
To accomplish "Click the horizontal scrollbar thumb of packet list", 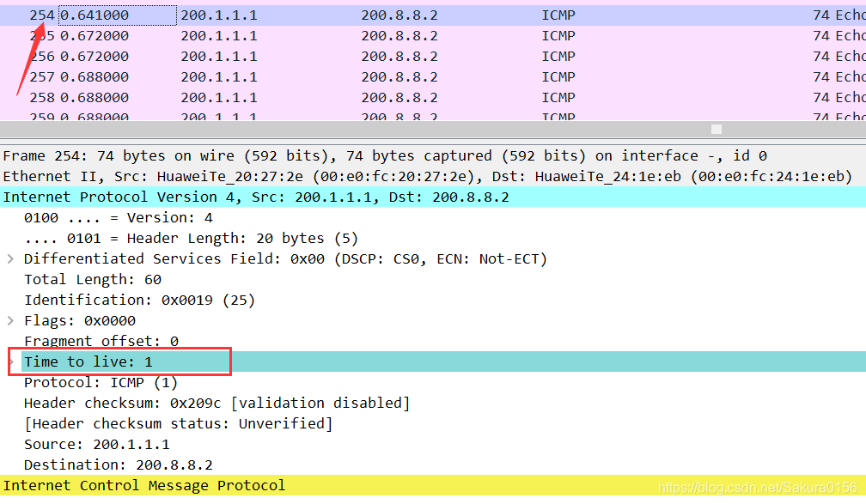I will 717,129.
